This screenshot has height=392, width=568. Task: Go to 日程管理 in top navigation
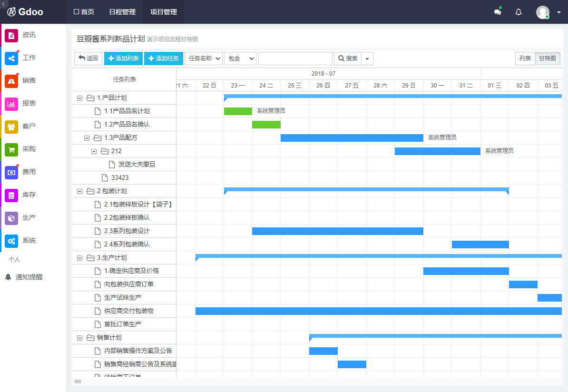coord(122,12)
